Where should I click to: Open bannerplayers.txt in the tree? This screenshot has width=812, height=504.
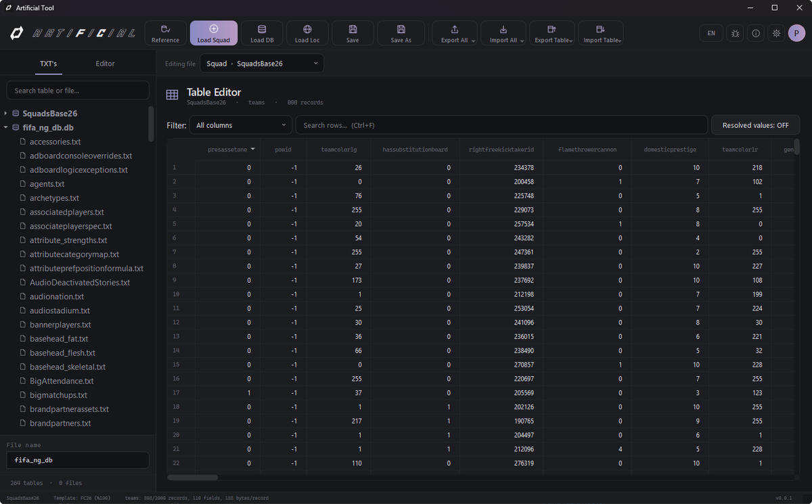pyautogui.click(x=59, y=325)
